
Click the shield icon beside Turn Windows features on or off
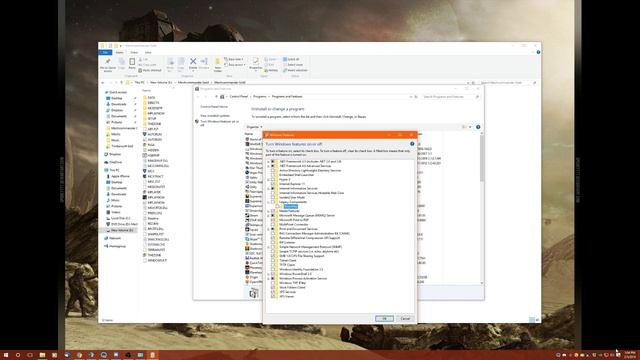click(x=197, y=122)
